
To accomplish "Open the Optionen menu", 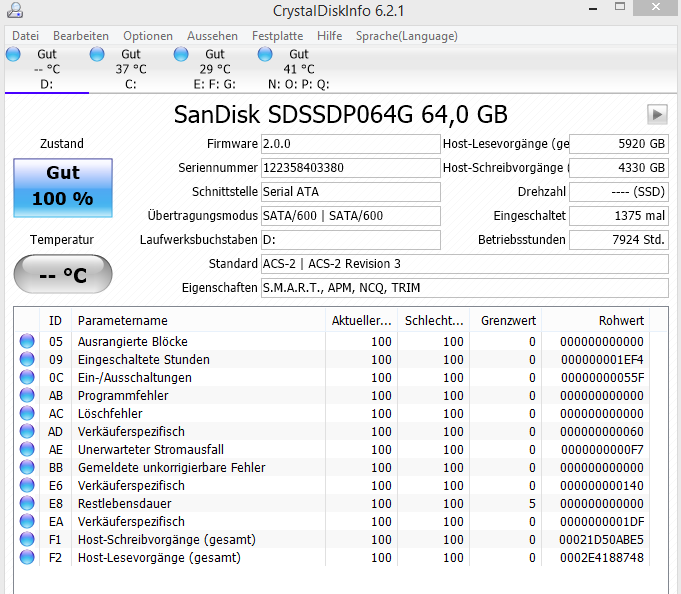I will 148,36.
